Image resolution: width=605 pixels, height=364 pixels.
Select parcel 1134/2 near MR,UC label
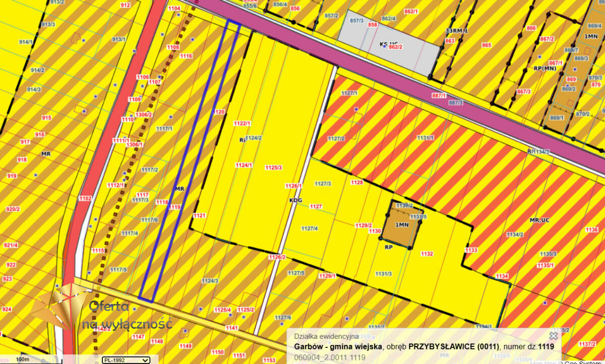pos(515,234)
